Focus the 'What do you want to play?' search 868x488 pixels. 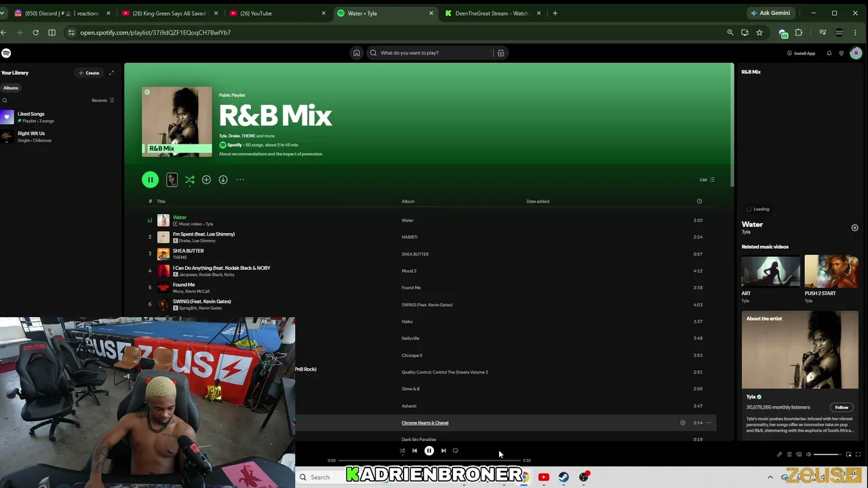pos(432,53)
